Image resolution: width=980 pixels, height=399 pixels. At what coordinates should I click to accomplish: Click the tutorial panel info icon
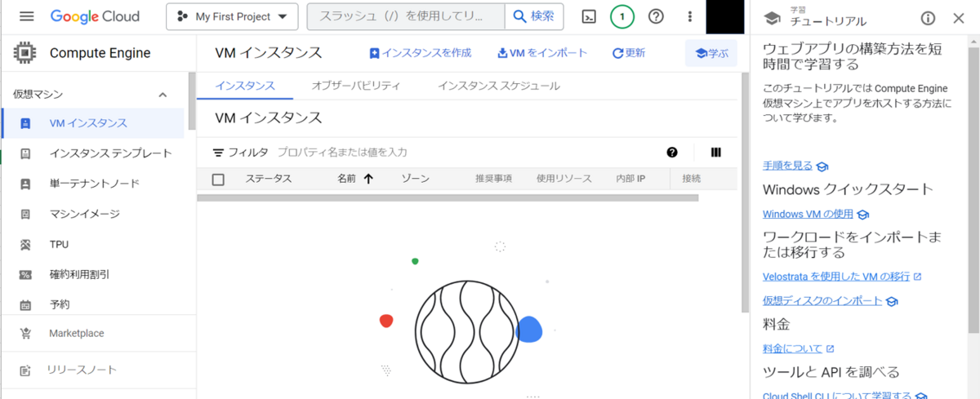(928, 18)
